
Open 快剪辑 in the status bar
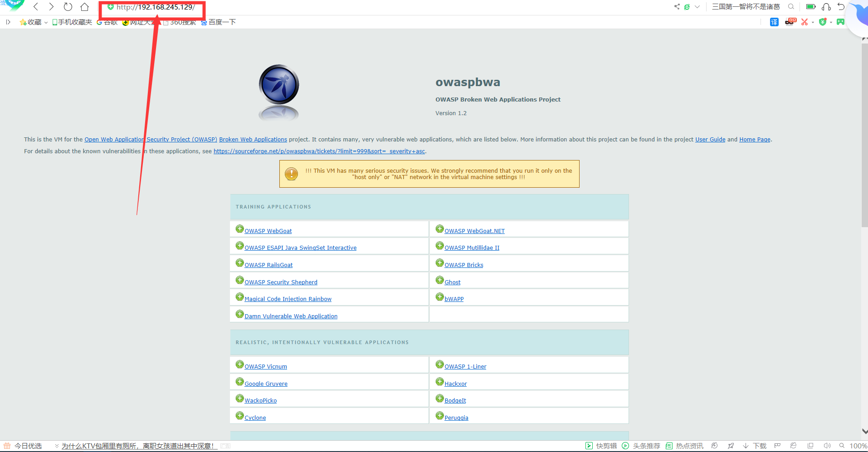tap(601, 446)
